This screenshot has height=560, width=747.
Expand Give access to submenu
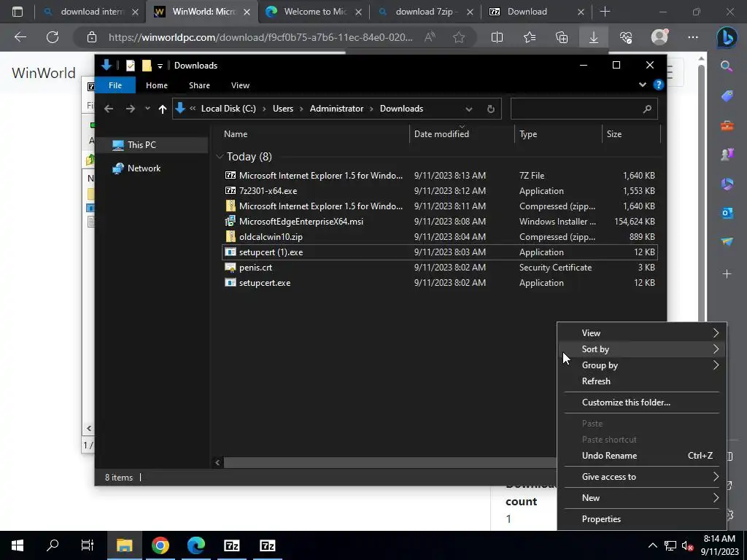click(642, 477)
